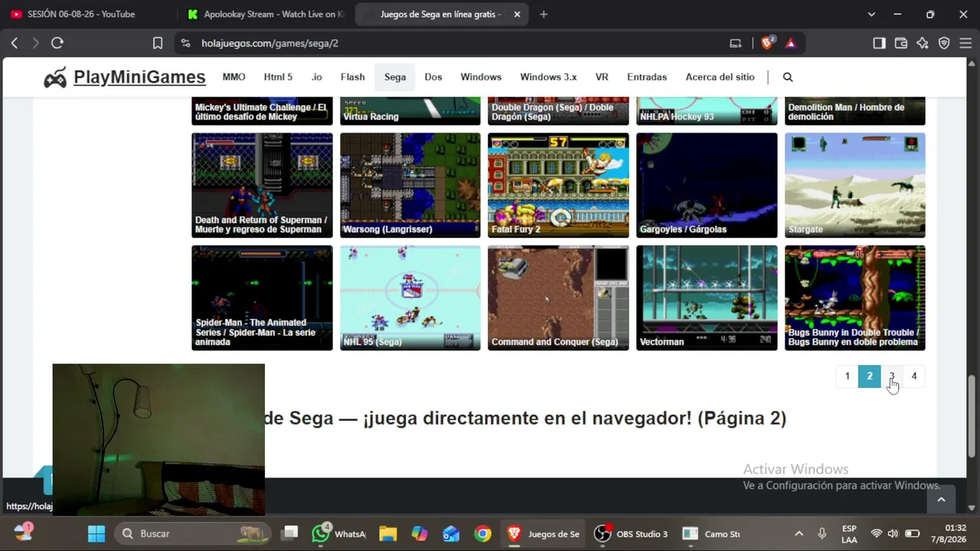980x551 pixels.
Task: Reload the page with the refresh icon
Action: tap(57, 44)
